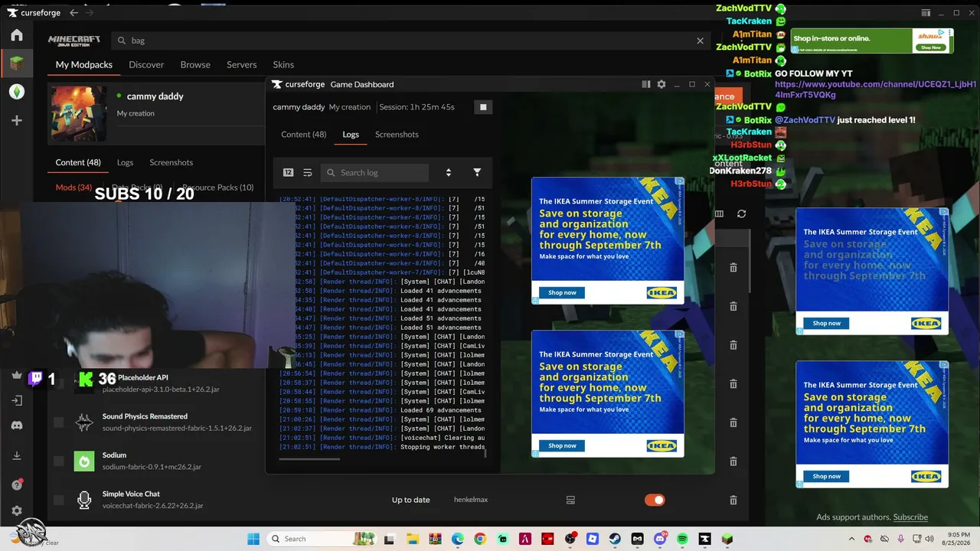Click the mod search box containing 'bag'
Image resolution: width=980 pixels, height=551 pixels.
[x=410, y=41]
